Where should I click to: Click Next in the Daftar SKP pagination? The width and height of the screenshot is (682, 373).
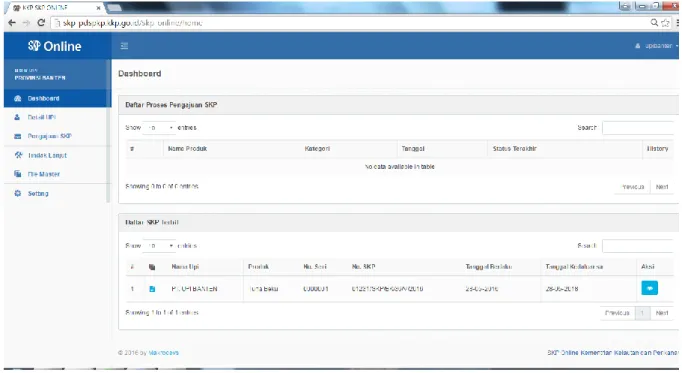click(x=662, y=313)
